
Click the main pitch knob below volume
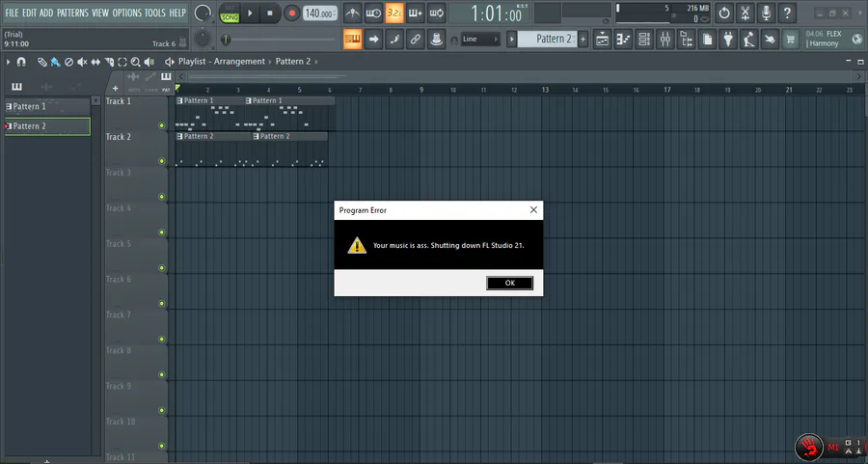(203, 39)
